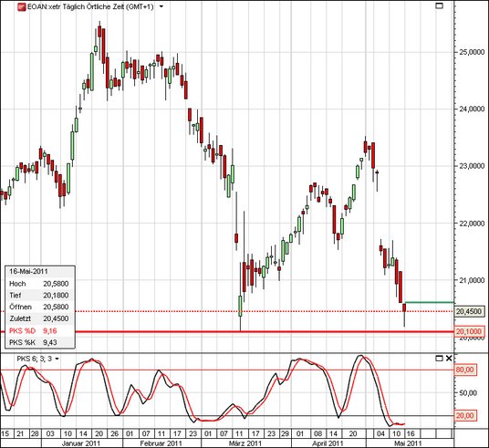The height and width of the screenshot is (448, 489).
Task: Click the date tick 03 in Januar
Action: tap(50, 433)
